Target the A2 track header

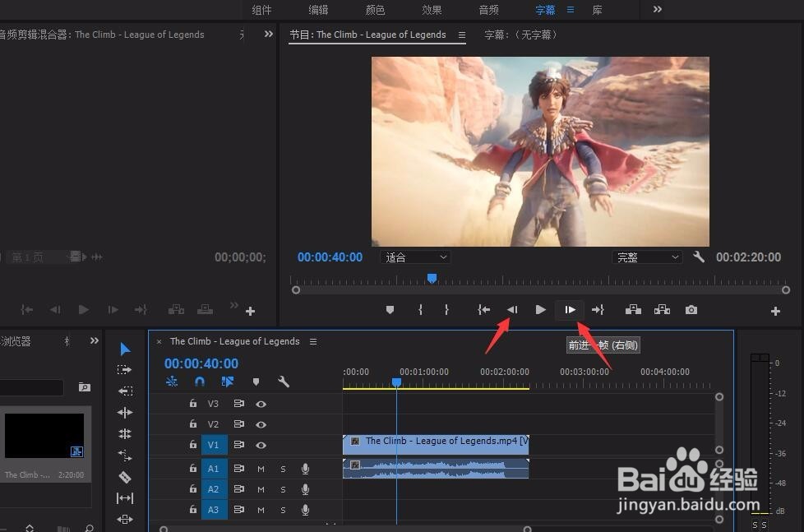coord(213,489)
